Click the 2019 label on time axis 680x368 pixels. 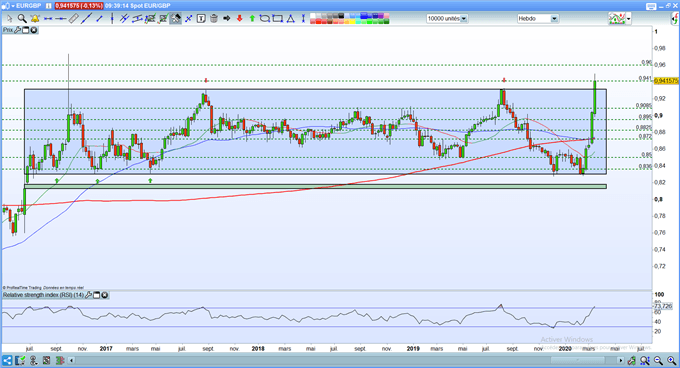[x=413, y=348]
